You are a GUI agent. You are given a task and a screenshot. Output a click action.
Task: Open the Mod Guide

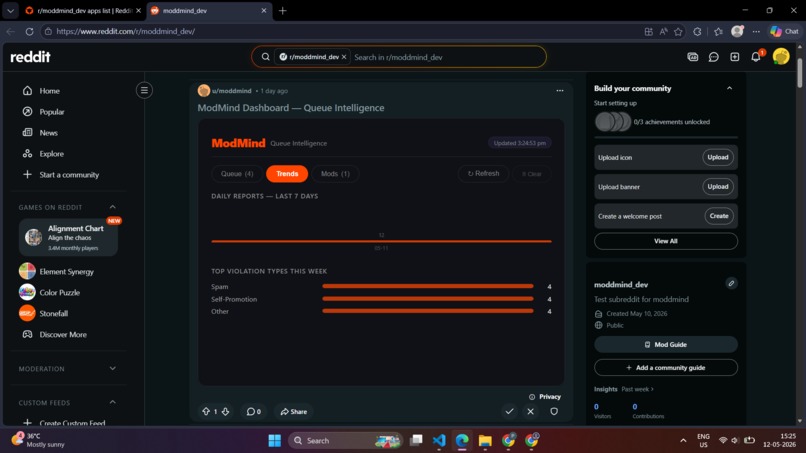(666, 345)
